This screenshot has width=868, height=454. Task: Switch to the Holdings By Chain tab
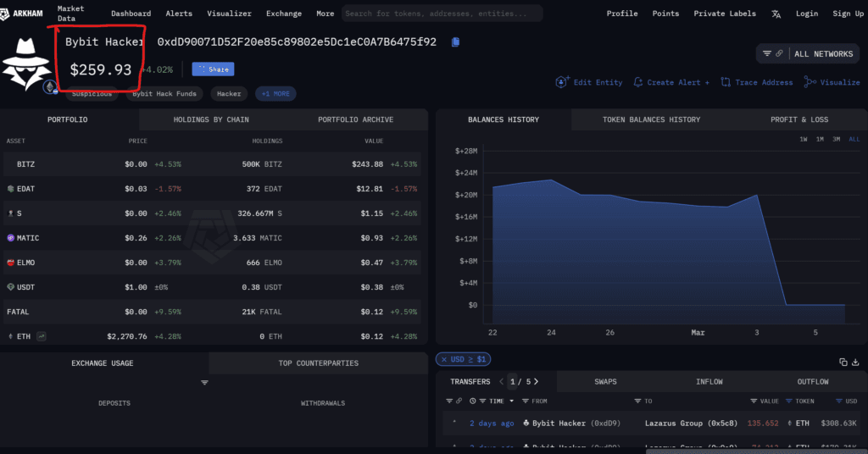[x=211, y=119]
